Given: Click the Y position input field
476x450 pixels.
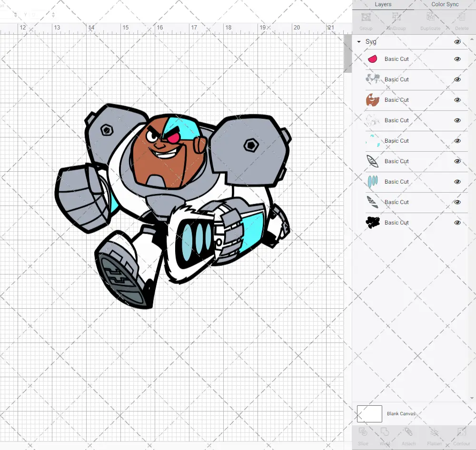Looking at the screenshot, I should pos(40,14).
